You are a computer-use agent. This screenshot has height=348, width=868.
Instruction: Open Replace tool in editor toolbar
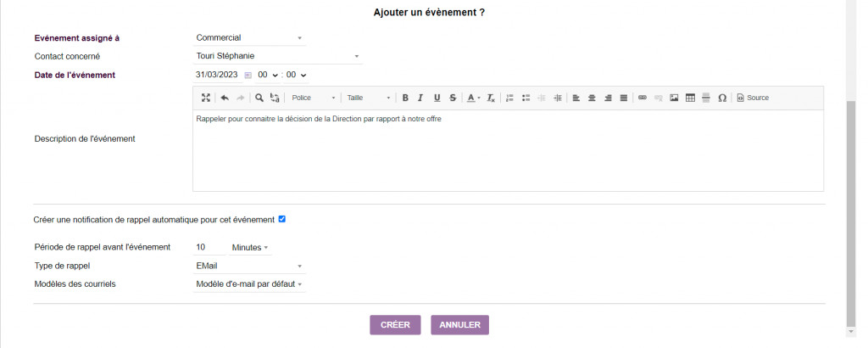pyautogui.click(x=275, y=98)
